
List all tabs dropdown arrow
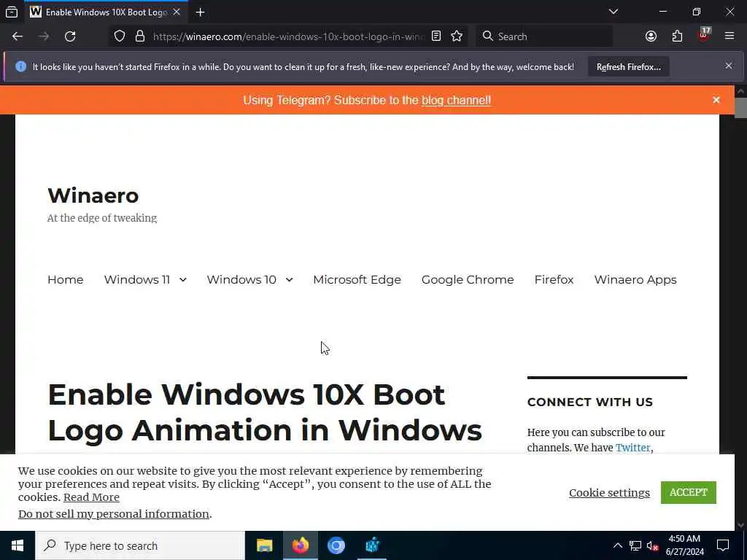613,12
